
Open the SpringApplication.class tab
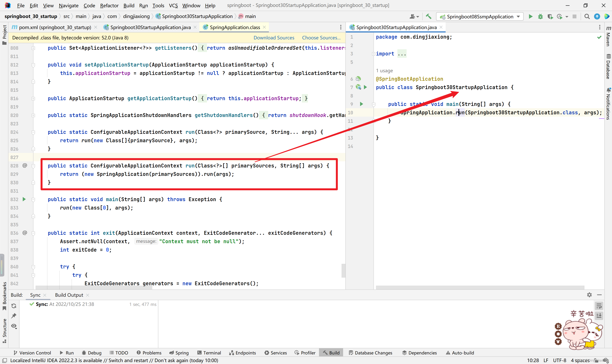[x=234, y=27]
